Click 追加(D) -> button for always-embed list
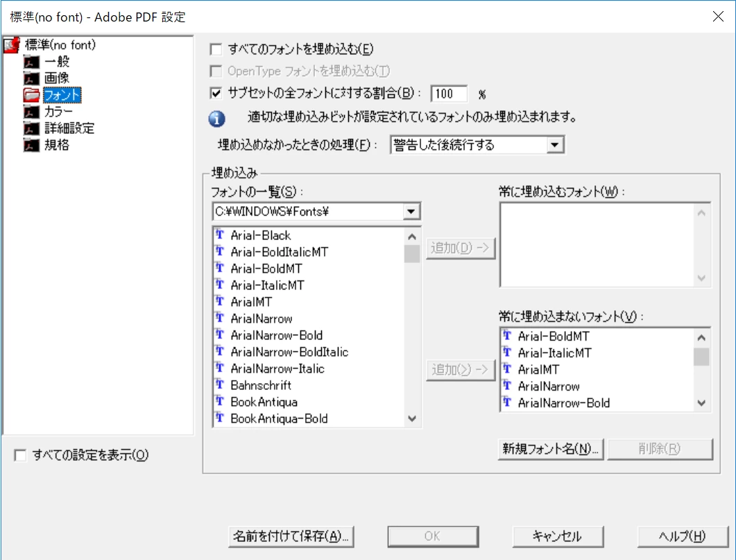This screenshot has height=560, width=736. (461, 248)
